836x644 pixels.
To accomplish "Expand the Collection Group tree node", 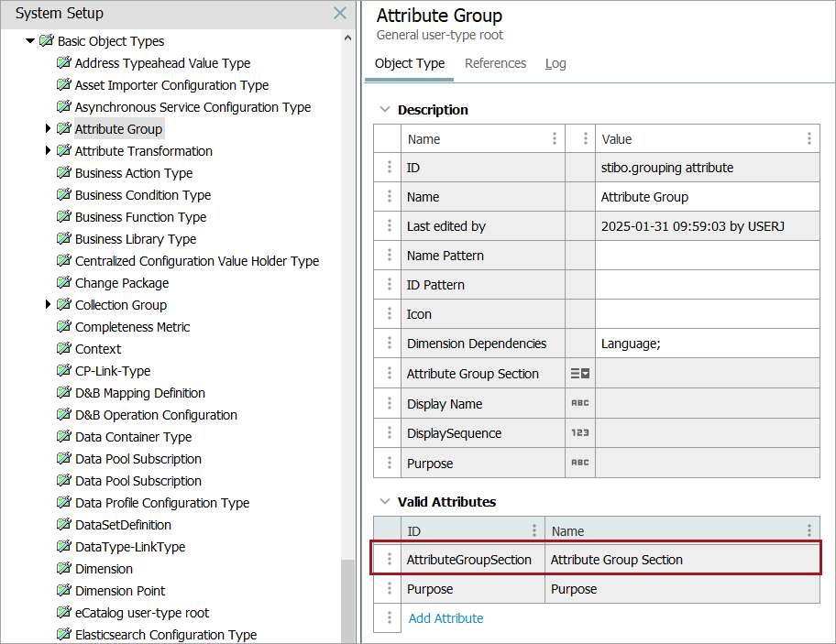I will point(48,304).
